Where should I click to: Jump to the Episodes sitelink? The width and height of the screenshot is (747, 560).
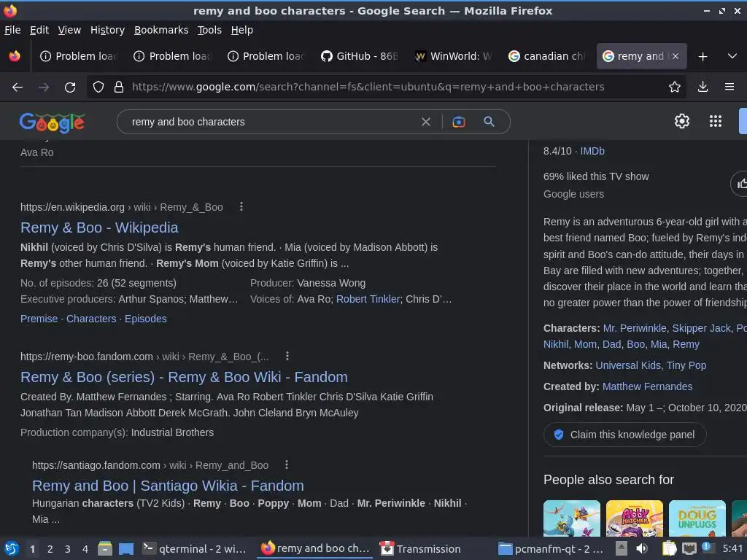pyautogui.click(x=146, y=319)
